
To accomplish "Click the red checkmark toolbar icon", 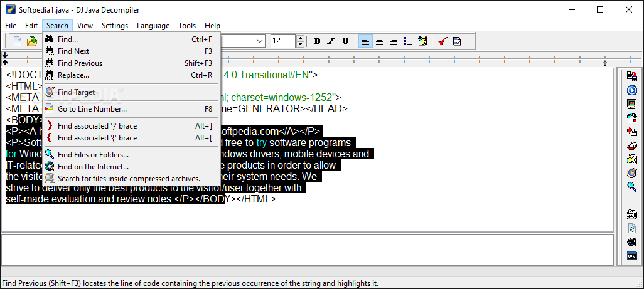I will tap(443, 41).
